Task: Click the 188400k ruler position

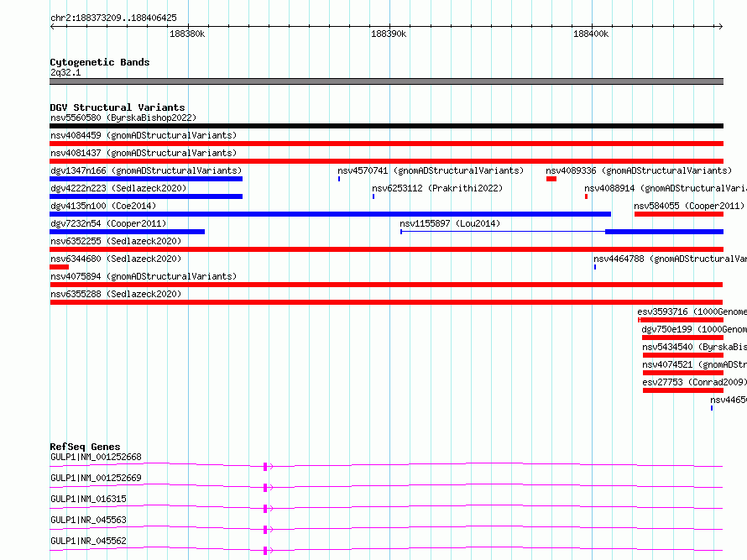Action: [x=591, y=34]
